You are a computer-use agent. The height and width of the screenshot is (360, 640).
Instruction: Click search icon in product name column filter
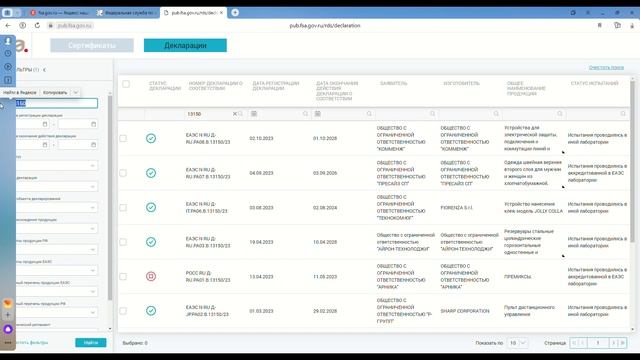click(560, 114)
